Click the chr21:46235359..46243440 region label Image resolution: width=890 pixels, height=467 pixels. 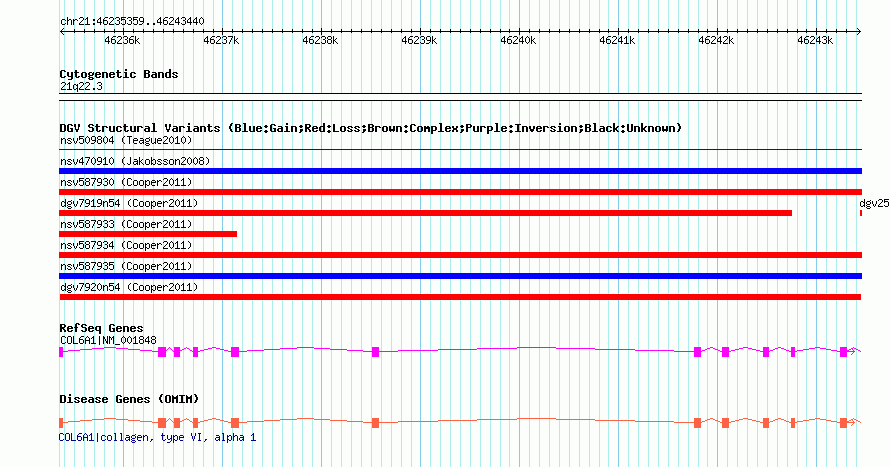pyautogui.click(x=132, y=22)
